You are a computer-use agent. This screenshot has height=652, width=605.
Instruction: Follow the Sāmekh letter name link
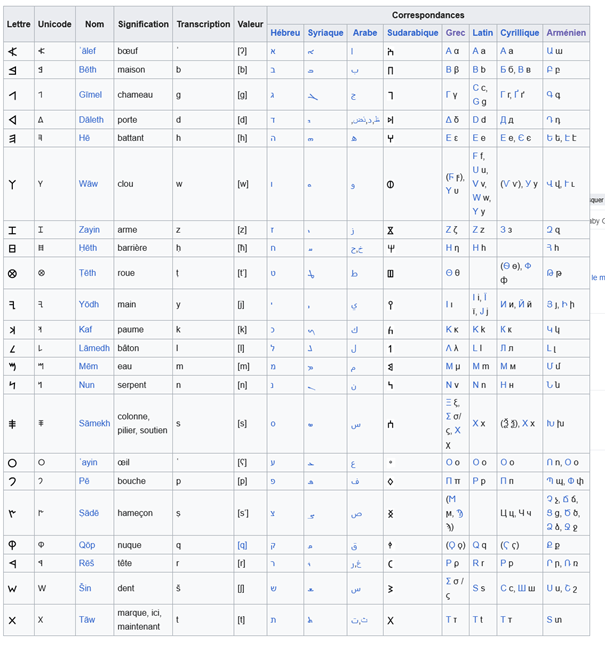tap(94, 424)
